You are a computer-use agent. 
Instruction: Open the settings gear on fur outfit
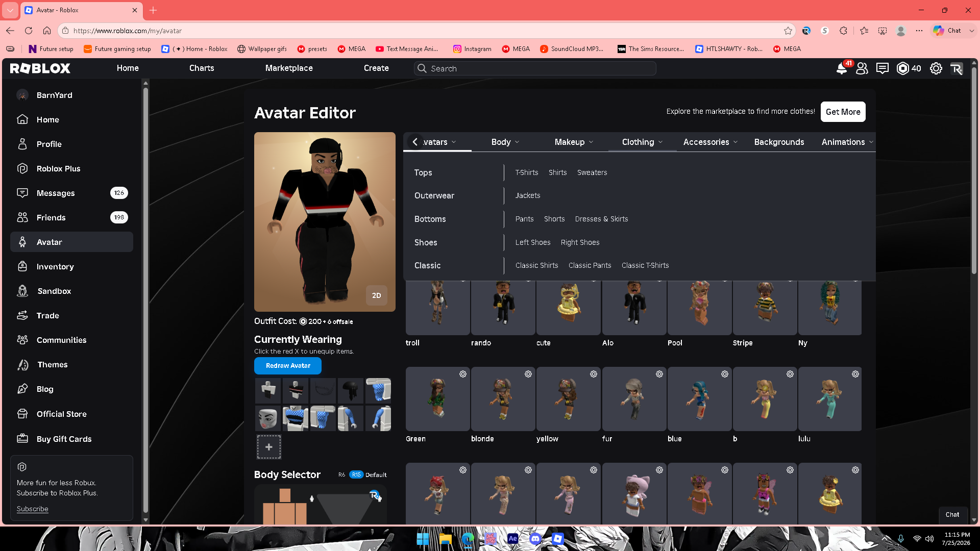click(659, 374)
